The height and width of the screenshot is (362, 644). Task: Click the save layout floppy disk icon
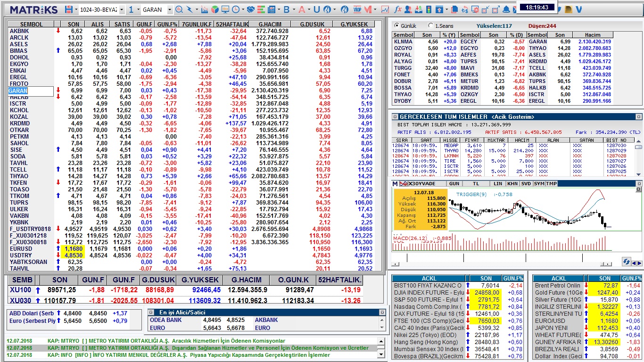click(x=69, y=9)
